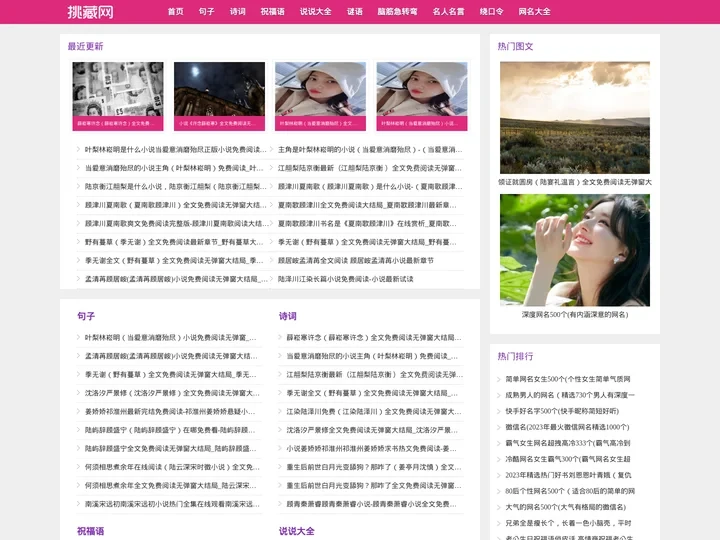This screenshot has width=720, height=540.
Task: Click caption 领证就圆房（陆宴礼温言）全文免费阅读
Action: [x=575, y=182]
